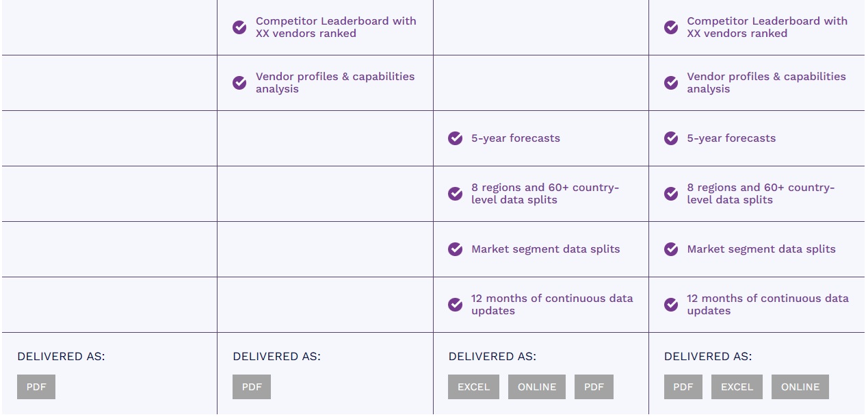
Task: Click the 8 regions checkmark in the third column
Action: 456,194
